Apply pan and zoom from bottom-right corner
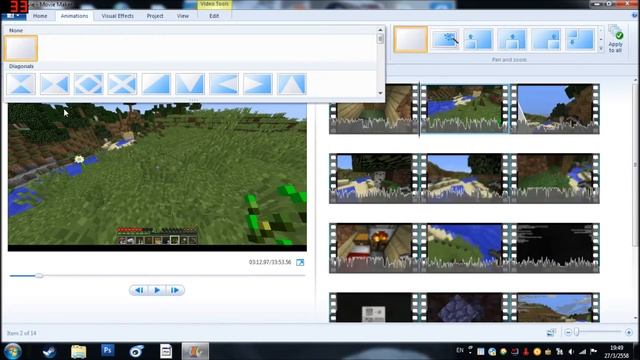The image size is (640, 360). click(x=546, y=40)
